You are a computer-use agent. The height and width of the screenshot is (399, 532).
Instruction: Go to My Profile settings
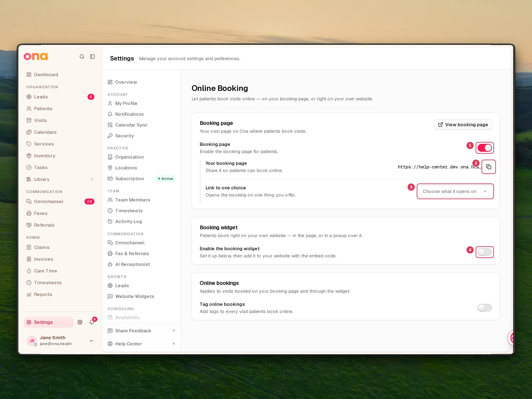(x=141, y=103)
